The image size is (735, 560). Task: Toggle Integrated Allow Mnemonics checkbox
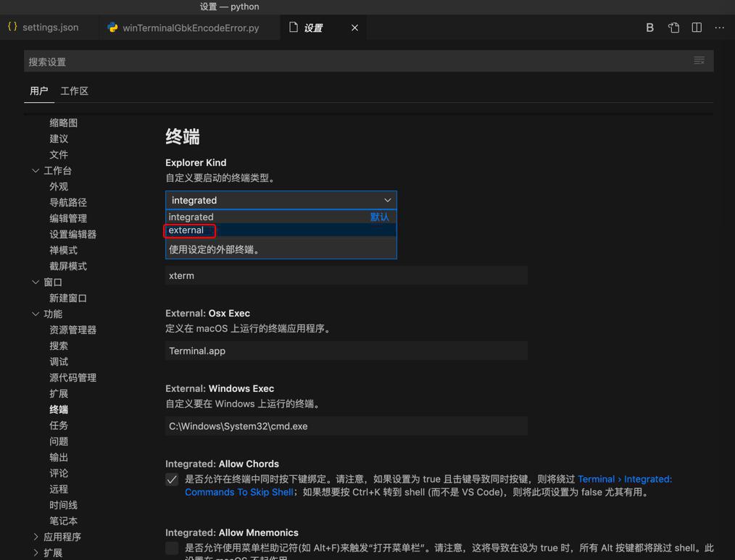pyautogui.click(x=172, y=548)
